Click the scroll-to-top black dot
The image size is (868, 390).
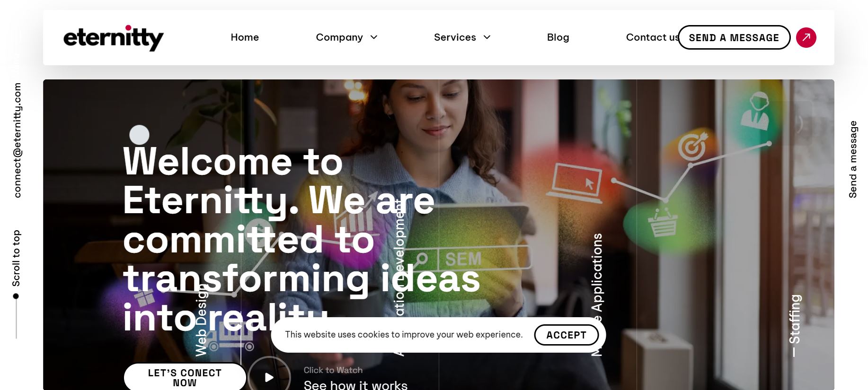pos(16,296)
